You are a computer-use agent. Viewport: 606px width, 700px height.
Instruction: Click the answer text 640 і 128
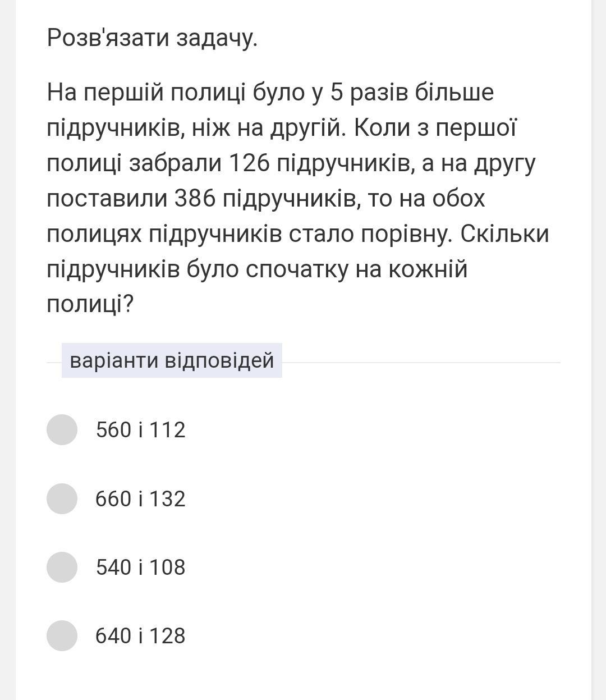[140, 636]
